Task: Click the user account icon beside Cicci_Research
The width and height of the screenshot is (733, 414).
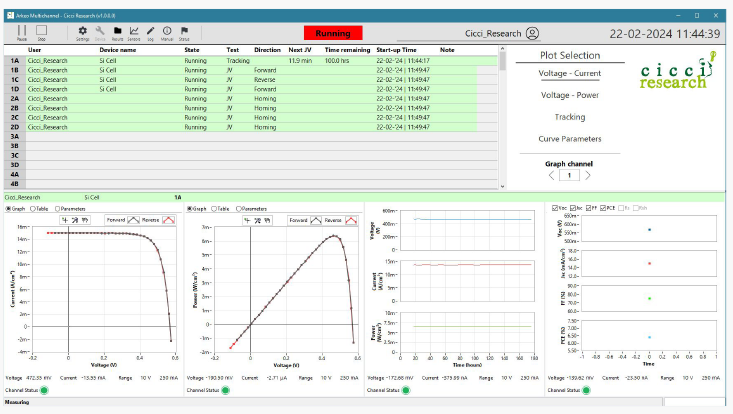Action: (532, 33)
